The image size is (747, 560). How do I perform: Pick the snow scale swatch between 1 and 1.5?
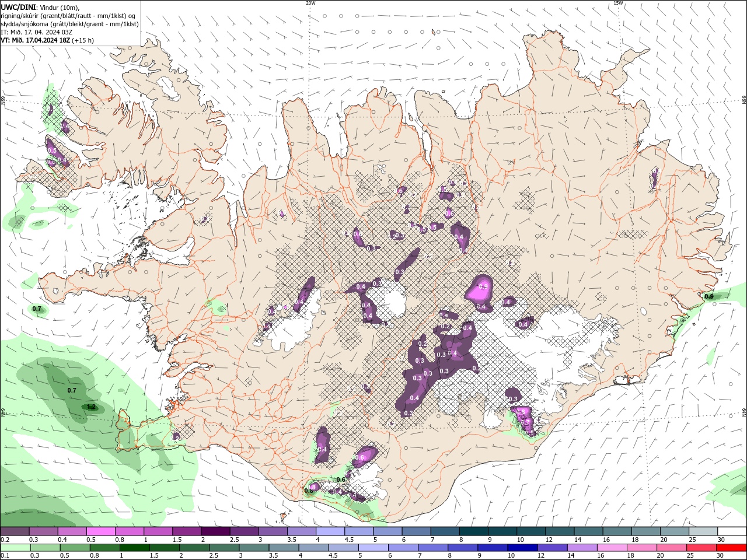[x=158, y=531]
